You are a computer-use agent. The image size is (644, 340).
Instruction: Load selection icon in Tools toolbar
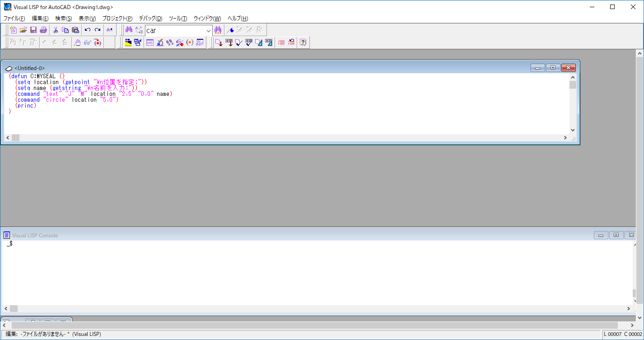click(x=229, y=42)
